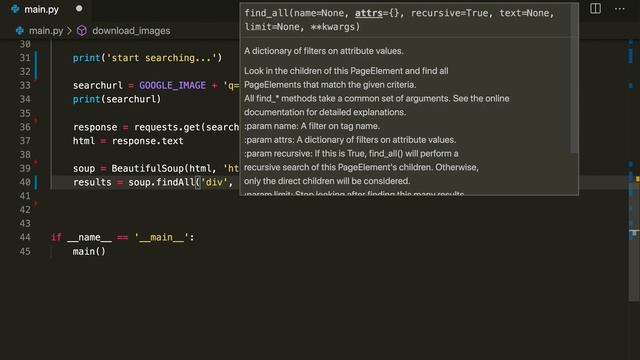640x360 pixels.
Task: Click ':param name: A filter on tag name' text
Action: coord(312,126)
